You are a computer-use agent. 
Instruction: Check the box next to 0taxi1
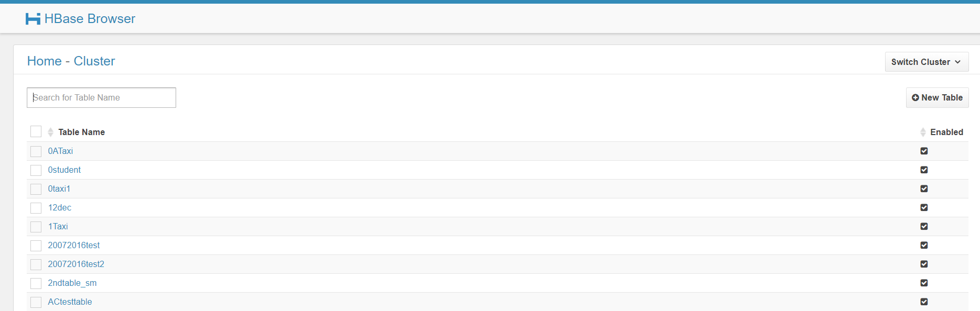36,189
